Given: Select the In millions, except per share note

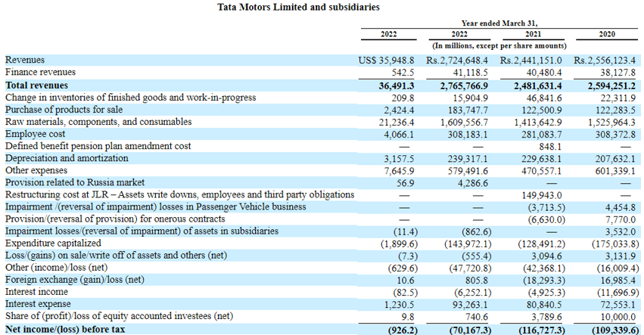Looking at the screenshot, I should tap(499, 46).
